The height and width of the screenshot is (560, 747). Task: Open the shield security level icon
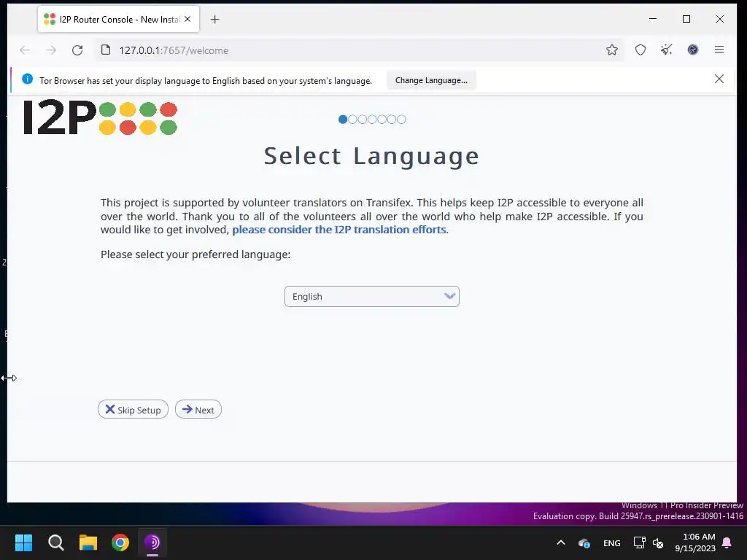640,50
